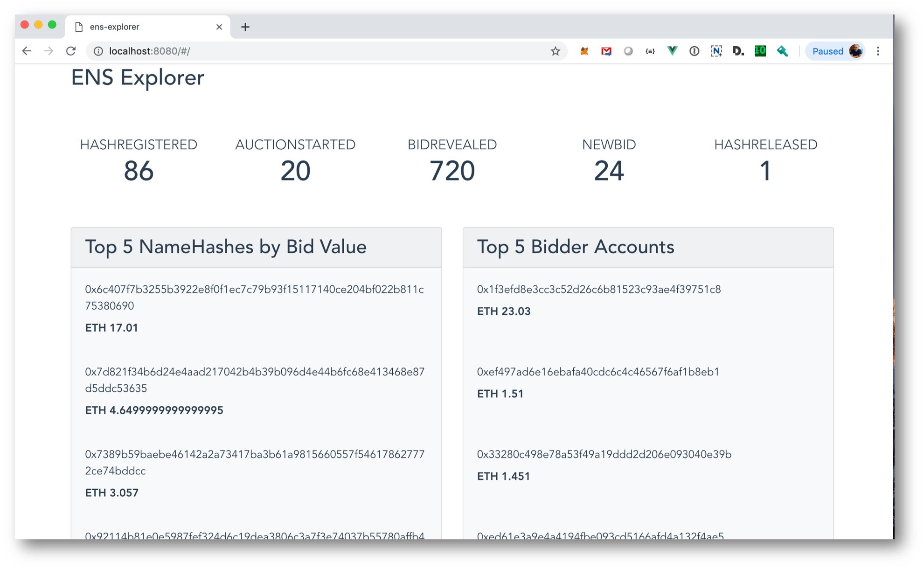Click the teal key extension icon

pyautogui.click(x=782, y=51)
